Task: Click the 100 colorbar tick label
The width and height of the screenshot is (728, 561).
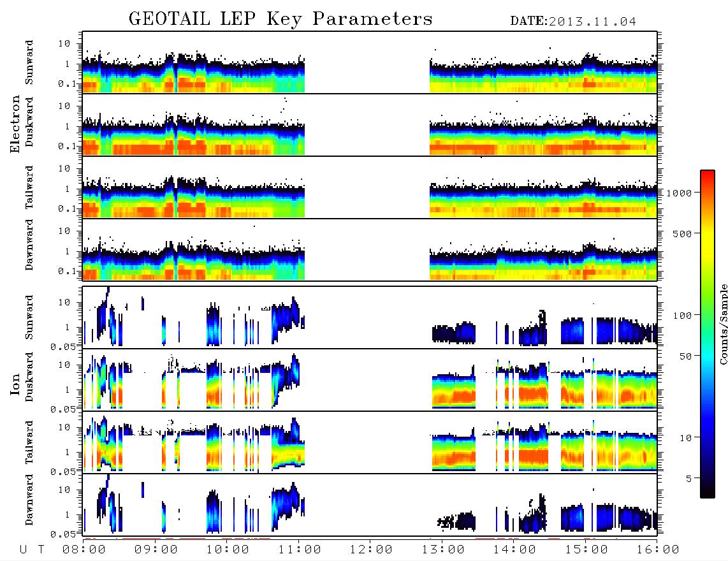Action: [x=682, y=316]
